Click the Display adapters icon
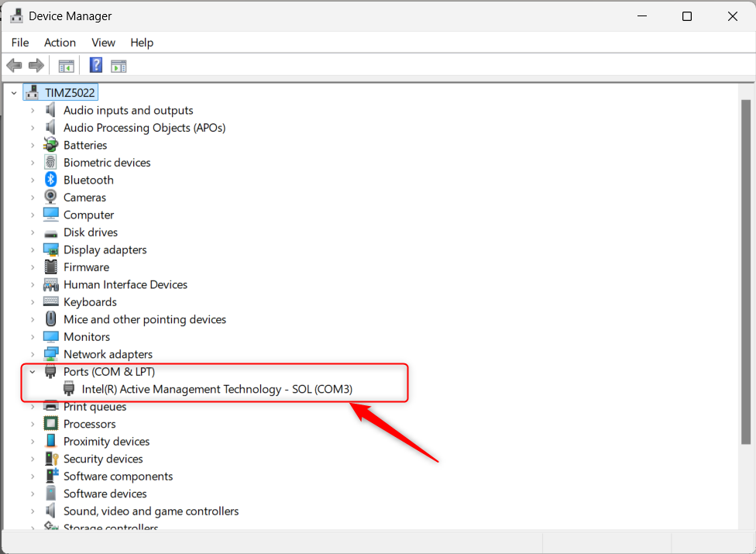756x554 pixels. (x=50, y=249)
